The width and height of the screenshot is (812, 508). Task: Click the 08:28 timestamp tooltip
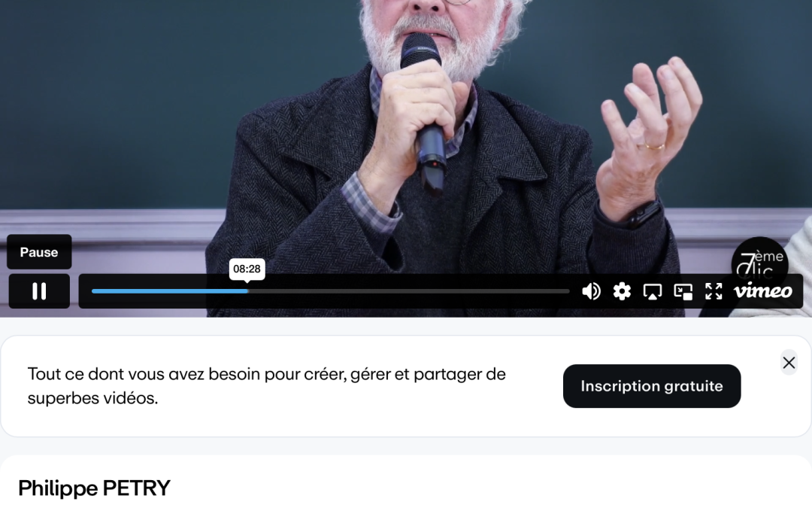247,269
